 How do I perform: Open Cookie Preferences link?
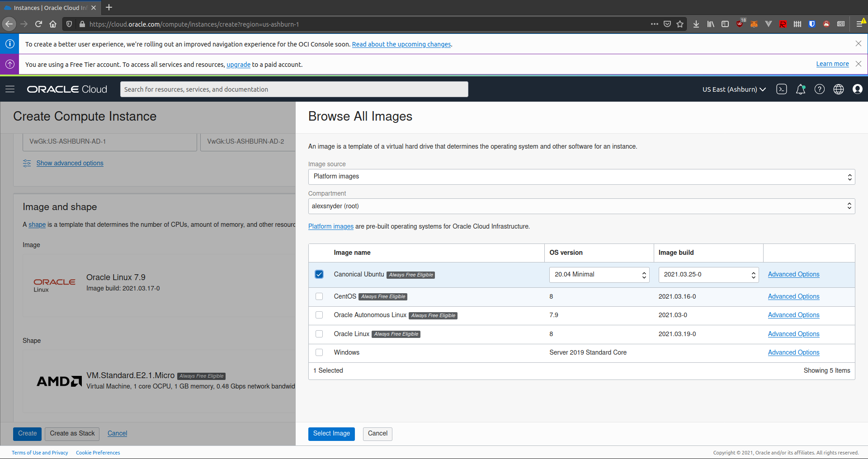point(98,453)
